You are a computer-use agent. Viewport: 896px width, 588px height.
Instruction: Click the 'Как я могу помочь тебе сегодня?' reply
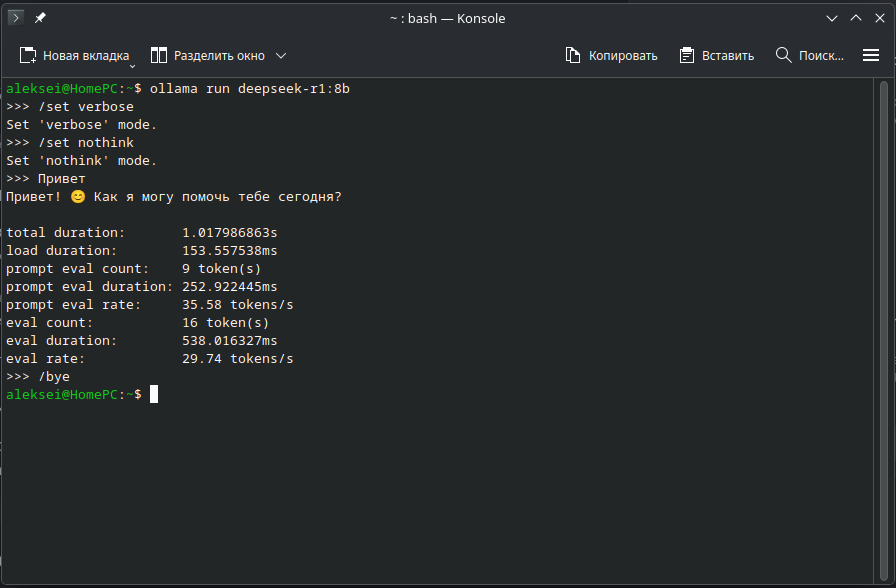(218, 197)
